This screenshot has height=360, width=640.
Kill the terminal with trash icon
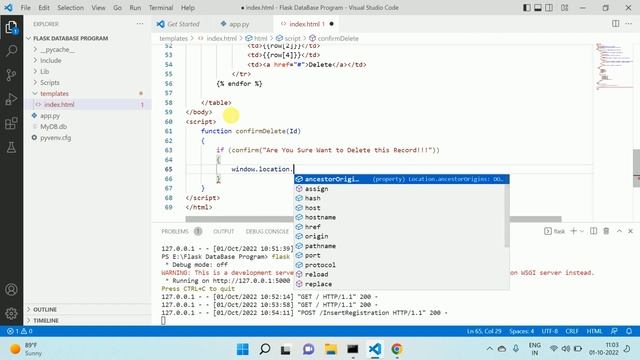[606, 231]
